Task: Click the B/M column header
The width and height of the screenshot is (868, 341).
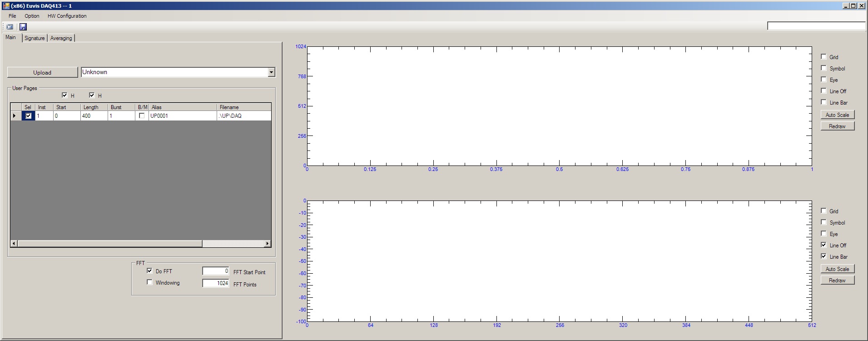Action: [142, 107]
